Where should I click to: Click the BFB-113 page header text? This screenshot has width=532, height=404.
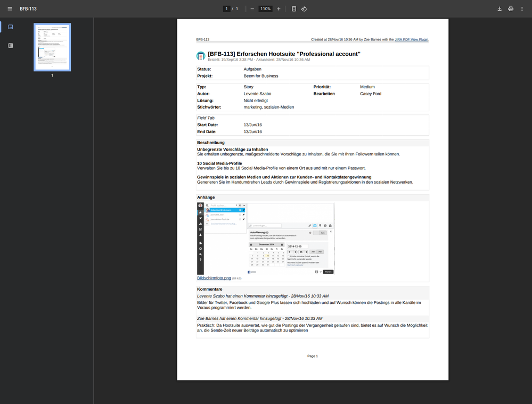pyautogui.click(x=203, y=39)
